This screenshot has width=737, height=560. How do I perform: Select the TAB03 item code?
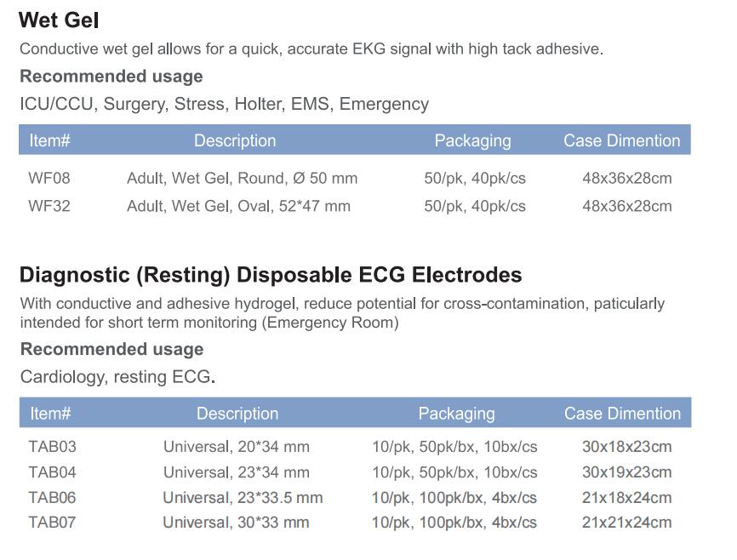[52, 446]
